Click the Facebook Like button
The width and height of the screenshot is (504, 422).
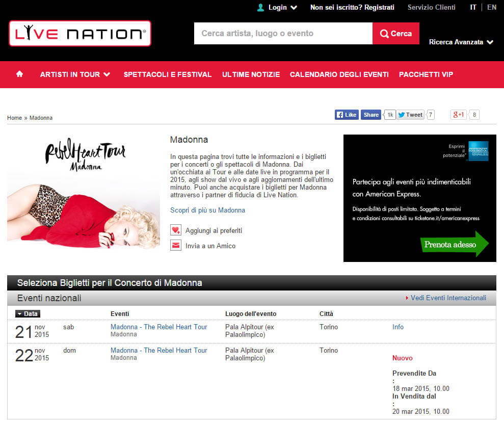coord(347,115)
